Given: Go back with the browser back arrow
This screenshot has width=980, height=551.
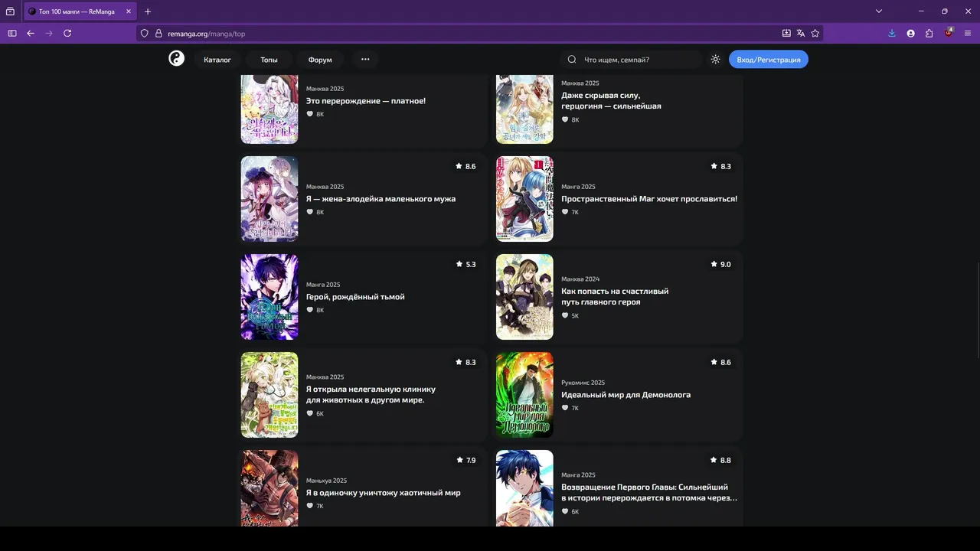Looking at the screenshot, I should 31,34.
